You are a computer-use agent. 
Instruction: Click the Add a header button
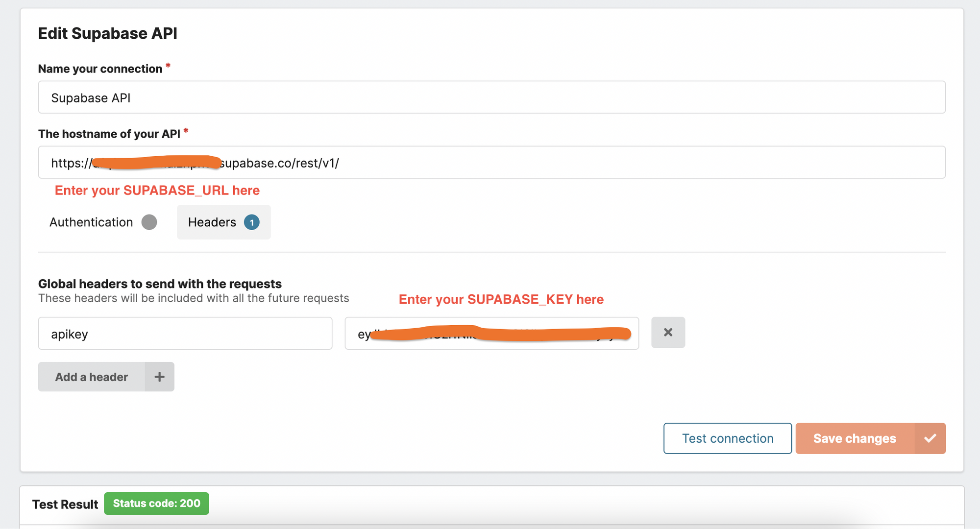91,377
